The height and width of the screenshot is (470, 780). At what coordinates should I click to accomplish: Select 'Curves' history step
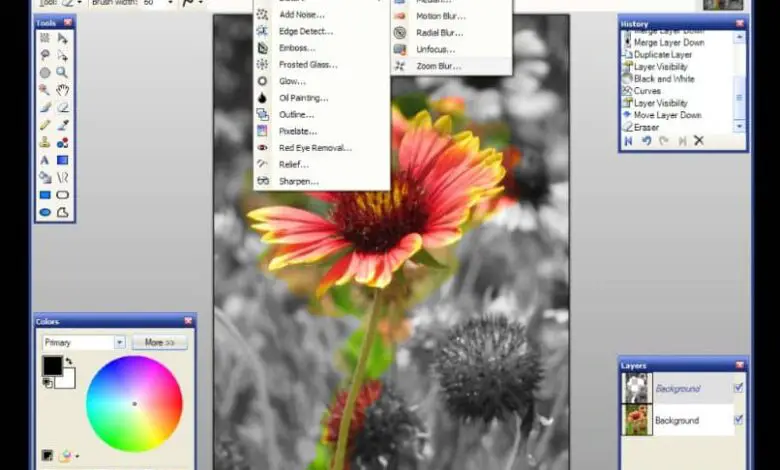(647, 91)
